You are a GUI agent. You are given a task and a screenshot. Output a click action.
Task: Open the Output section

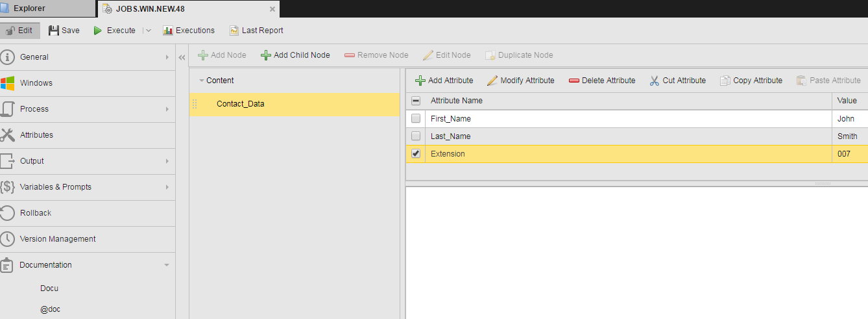coord(88,161)
